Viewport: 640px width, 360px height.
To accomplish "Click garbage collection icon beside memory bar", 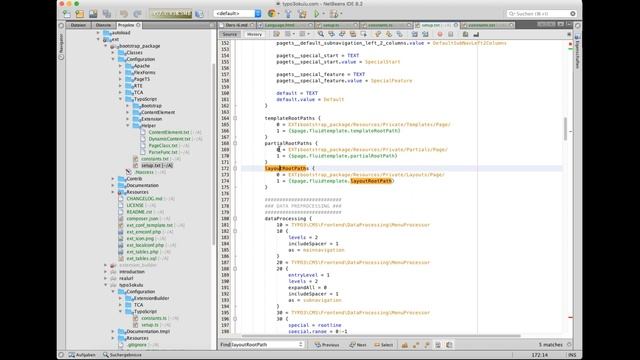I will click(x=199, y=14).
